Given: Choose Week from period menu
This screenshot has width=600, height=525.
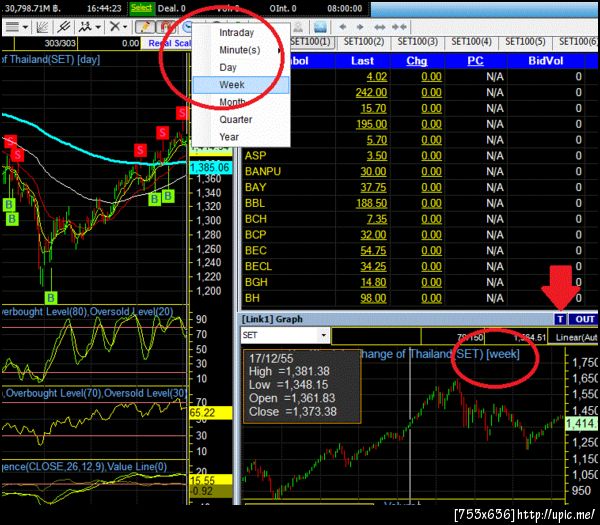Looking at the screenshot, I should coord(241,85).
